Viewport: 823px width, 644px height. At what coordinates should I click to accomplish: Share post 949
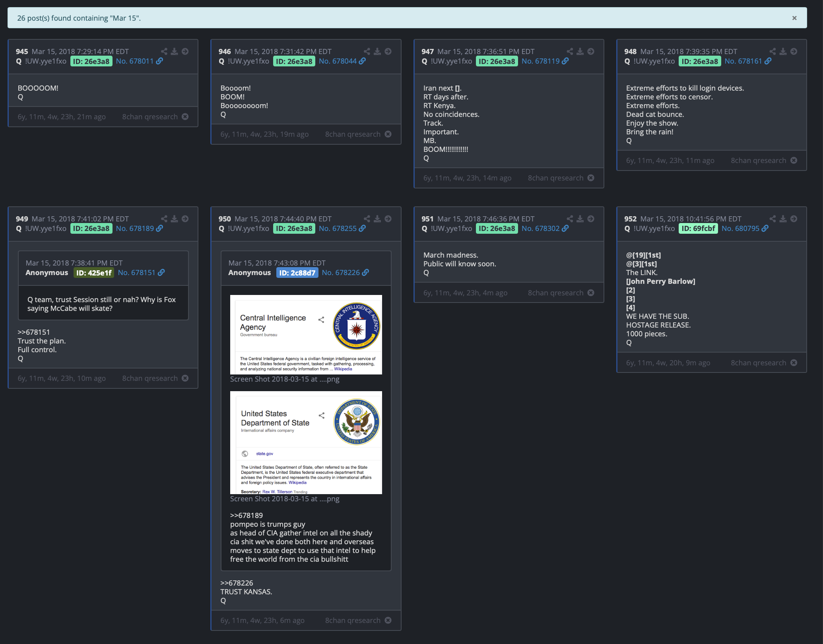pos(164,219)
